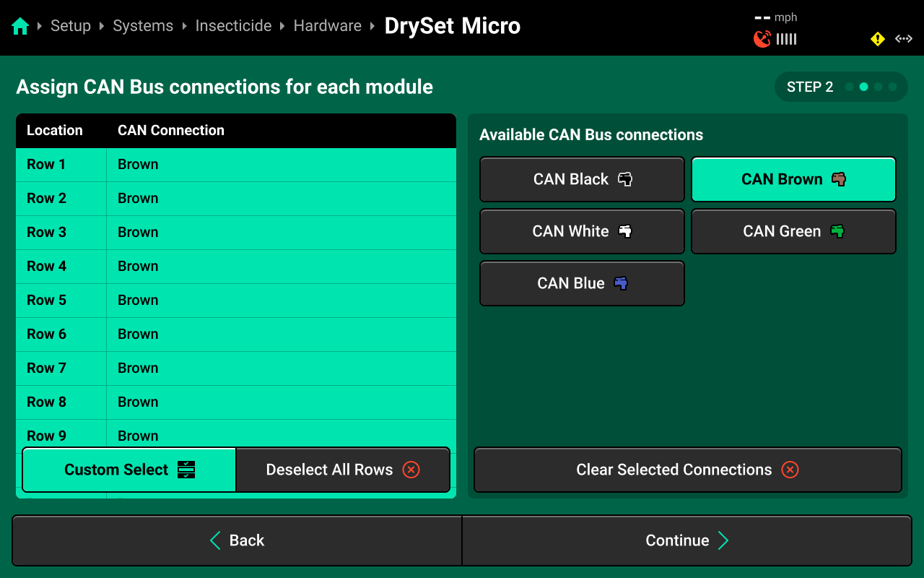Image resolution: width=924 pixels, height=578 pixels.
Task: Clear Selected Connections
Action: coord(688,470)
